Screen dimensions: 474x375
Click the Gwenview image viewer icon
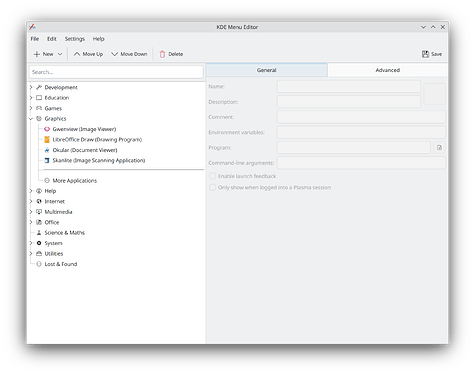pyautogui.click(x=47, y=129)
